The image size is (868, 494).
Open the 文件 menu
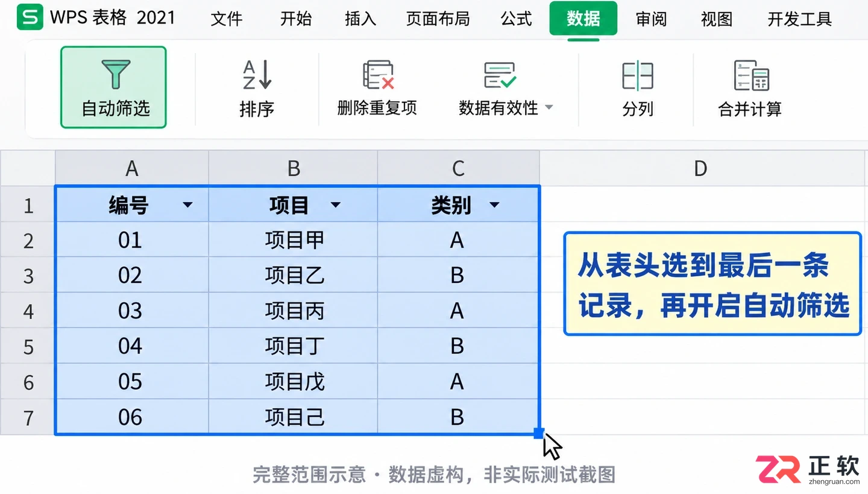pos(227,19)
